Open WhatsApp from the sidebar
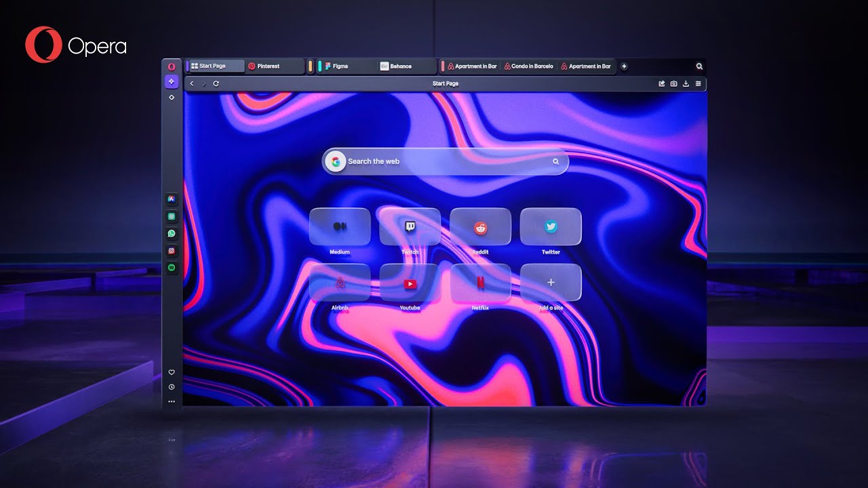Screen dimensions: 868x488 [172, 233]
